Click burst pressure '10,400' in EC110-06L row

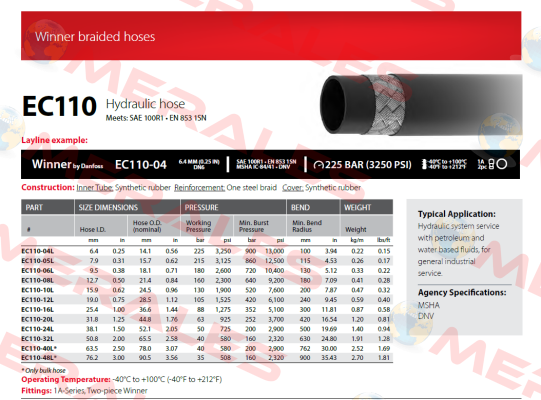pos(275,271)
